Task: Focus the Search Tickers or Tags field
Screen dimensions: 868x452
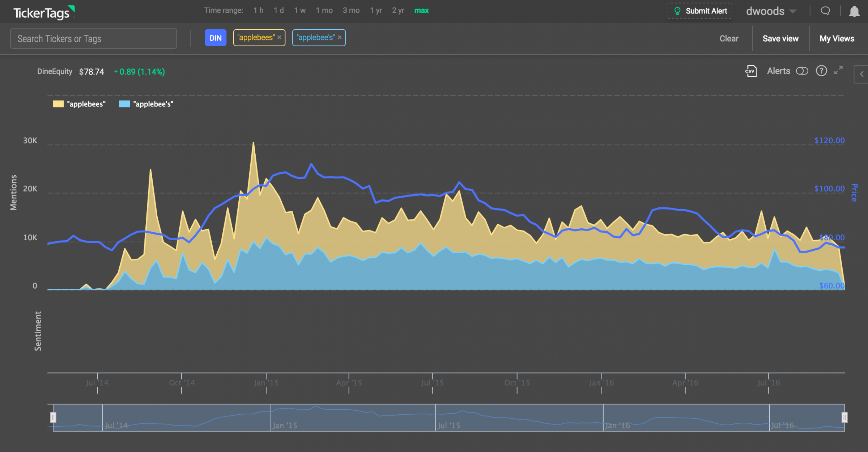Action: 93,38
